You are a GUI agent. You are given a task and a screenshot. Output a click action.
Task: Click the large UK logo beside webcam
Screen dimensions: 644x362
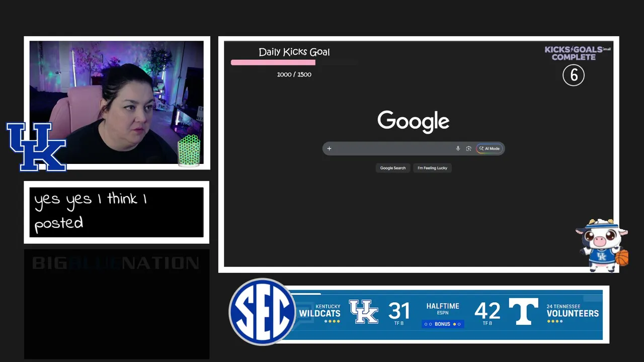pyautogui.click(x=36, y=146)
